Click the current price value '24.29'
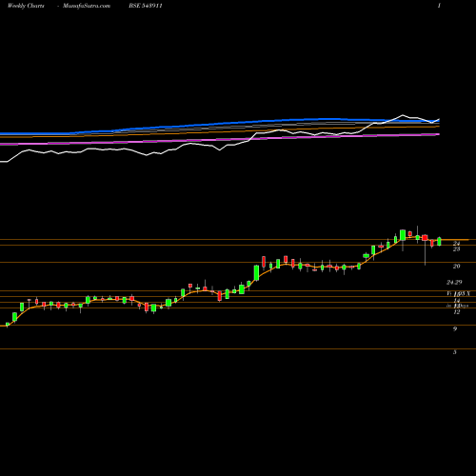Screen dimensions: 476x476 pos(454,282)
